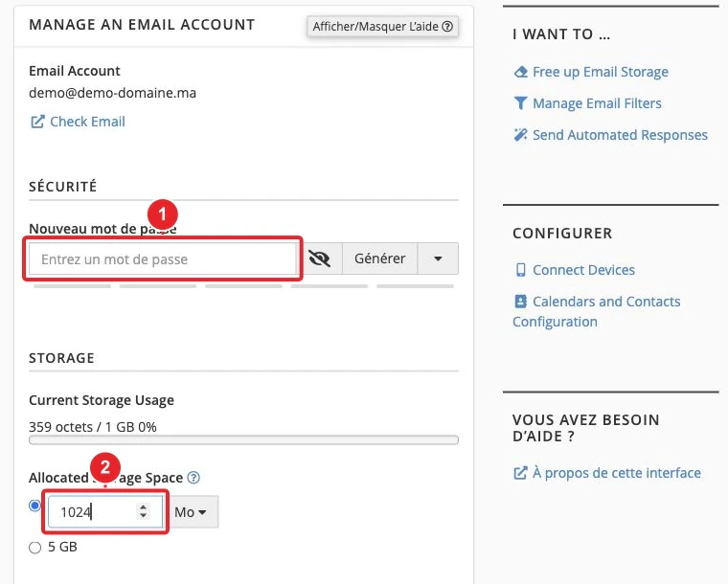The height and width of the screenshot is (584, 728).
Task: Open Send Automated Responses link
Action: (621, 135)
